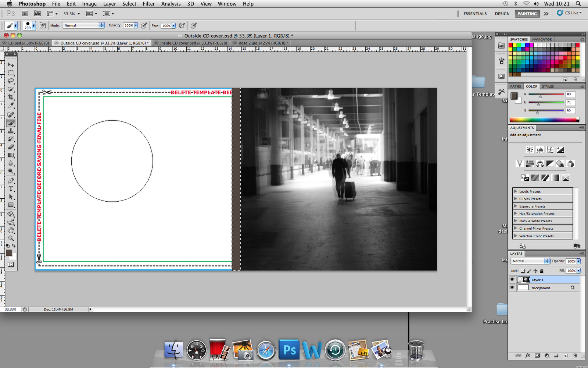The width and height of the screenshot is (588, 368).
Task: Select the Eyedropper tool
Action: tap(11, 105)
